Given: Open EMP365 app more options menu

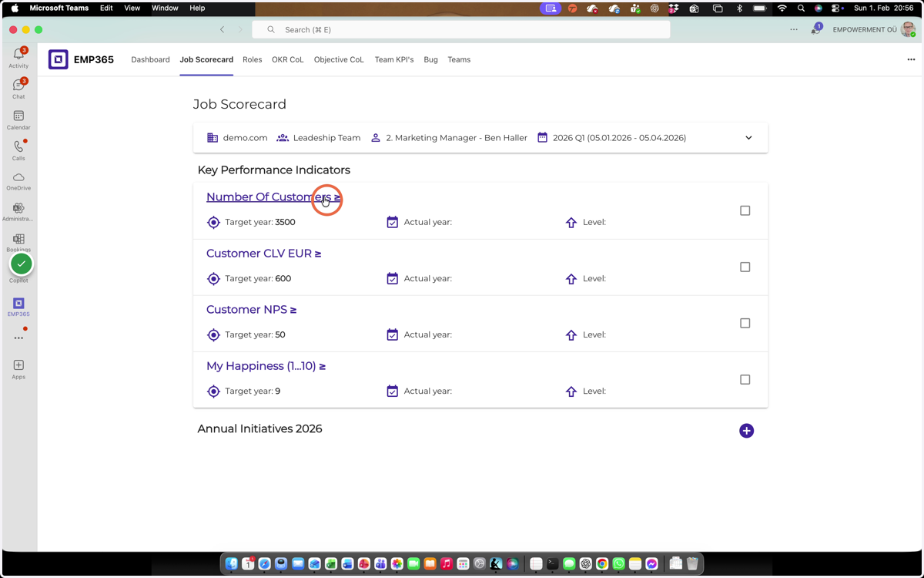Looking at the screenshot, I should [x=911, y=59].
